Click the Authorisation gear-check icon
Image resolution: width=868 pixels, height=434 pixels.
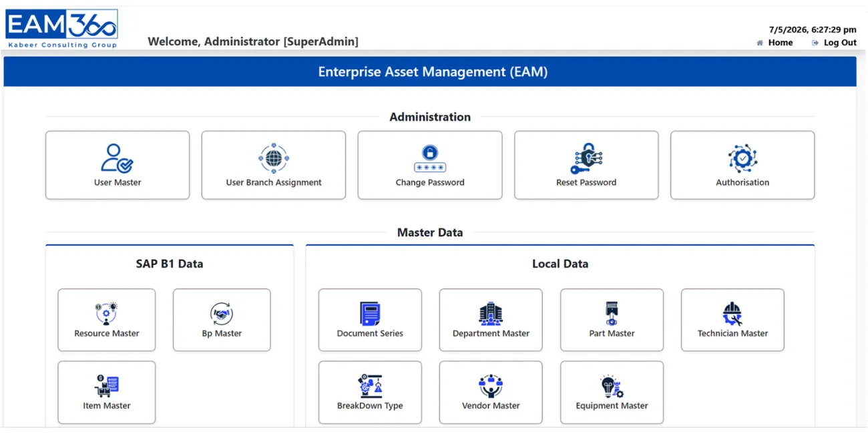[742, 158]
